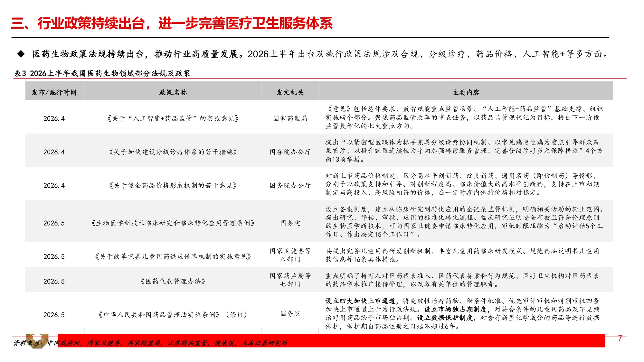Image resolution: width=644 pixels, height=362 pixels.
Task: Click the content text mentioning 4个方面13项举措
Action: point(464,151)
